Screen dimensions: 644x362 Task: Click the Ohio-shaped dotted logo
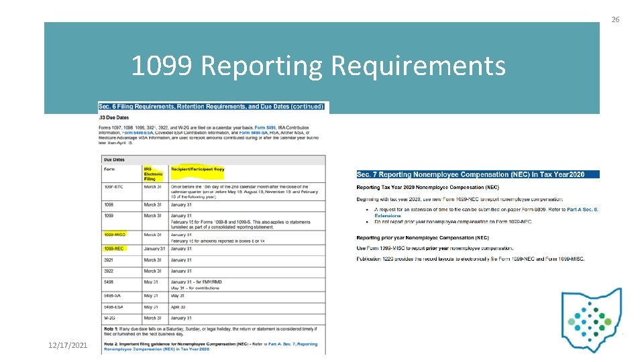[x=592, y=320]
